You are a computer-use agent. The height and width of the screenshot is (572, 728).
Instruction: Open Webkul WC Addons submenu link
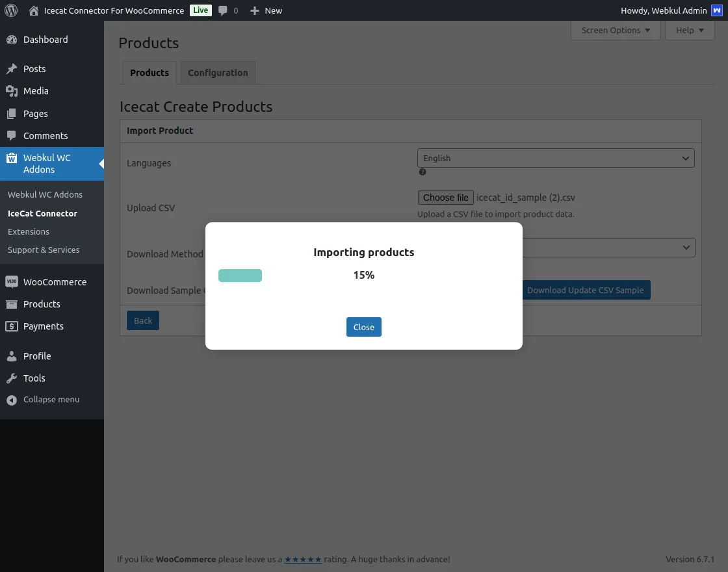coord(45,195)
